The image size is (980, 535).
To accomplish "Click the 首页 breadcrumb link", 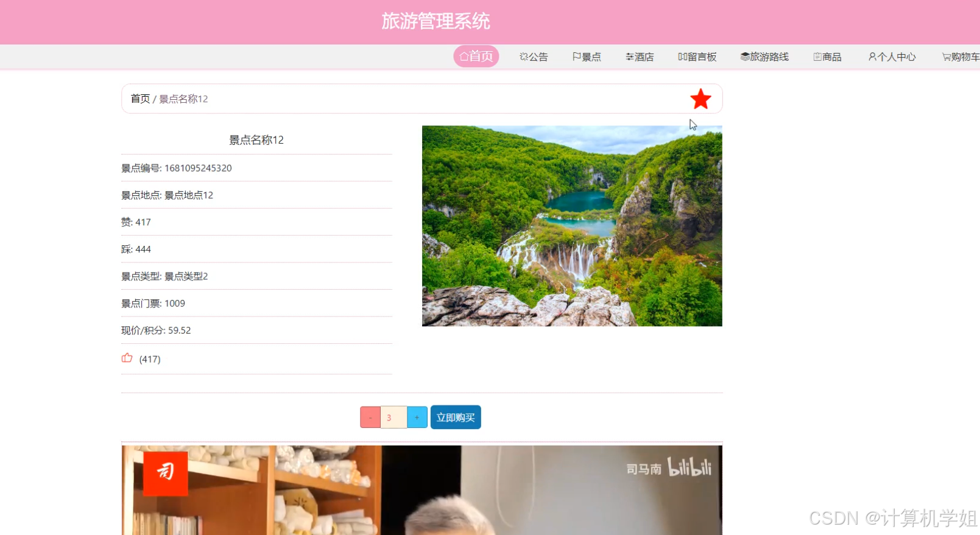I will 140,99.
